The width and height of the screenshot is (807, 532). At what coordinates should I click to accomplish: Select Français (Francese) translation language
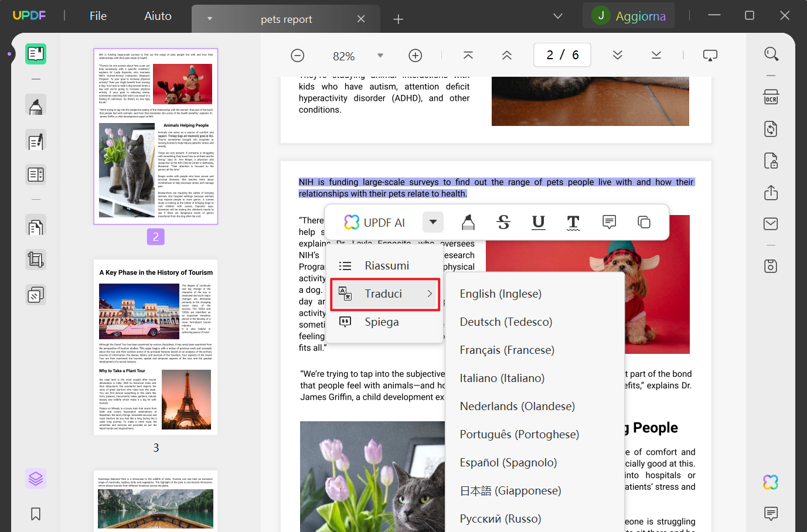click(x=507, y=350)
